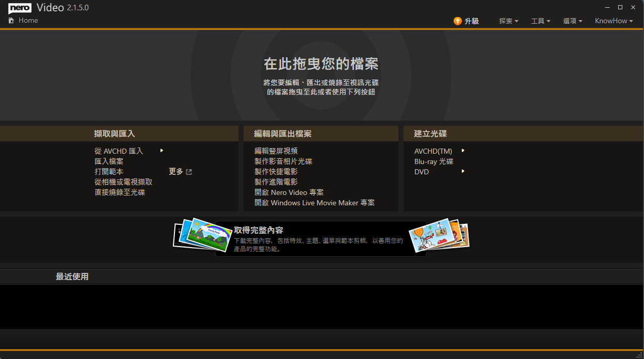644x359 pixels.
Task: Click the Home house icon
Action: coord(11,21)
